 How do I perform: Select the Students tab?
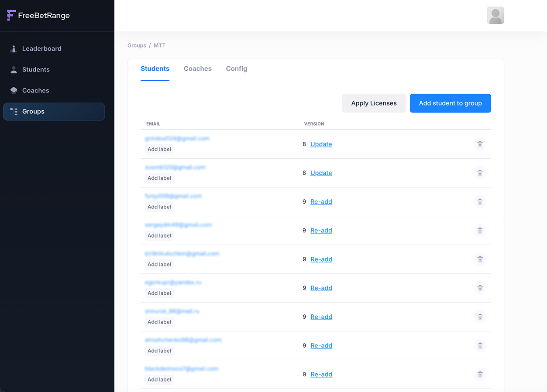coord(155,68)
